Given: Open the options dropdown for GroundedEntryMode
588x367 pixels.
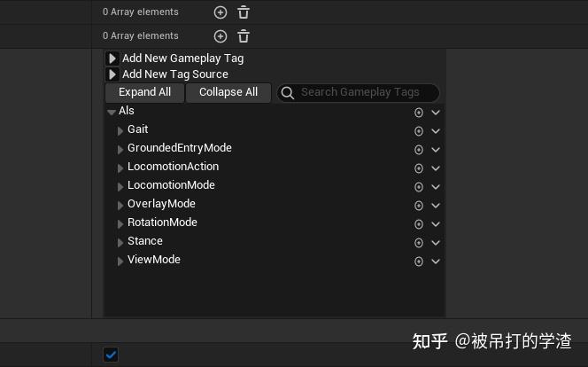Looking at the screenshot, I should [x=436, y=150].
